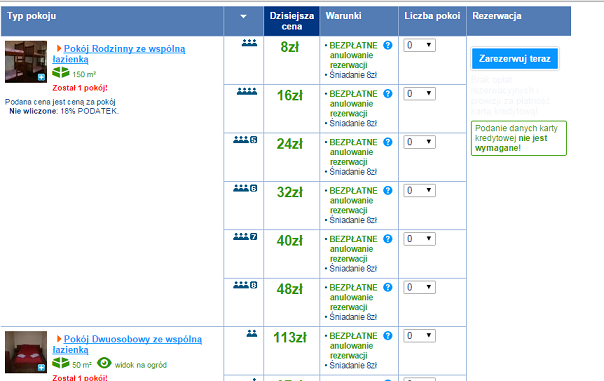Click the 48zł price

(290, 289)
